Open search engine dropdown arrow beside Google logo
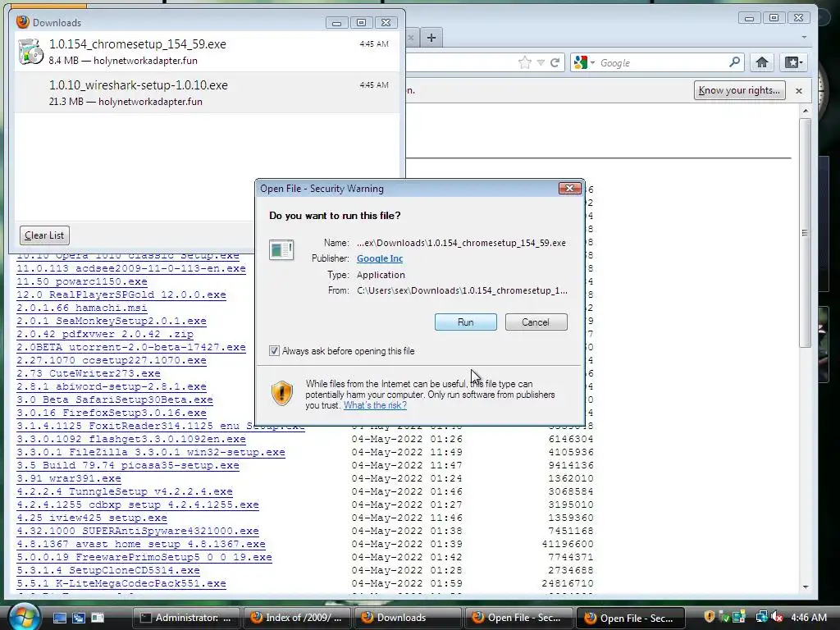The width and height of the screenshot is (840, 630). tap(592, 62)
